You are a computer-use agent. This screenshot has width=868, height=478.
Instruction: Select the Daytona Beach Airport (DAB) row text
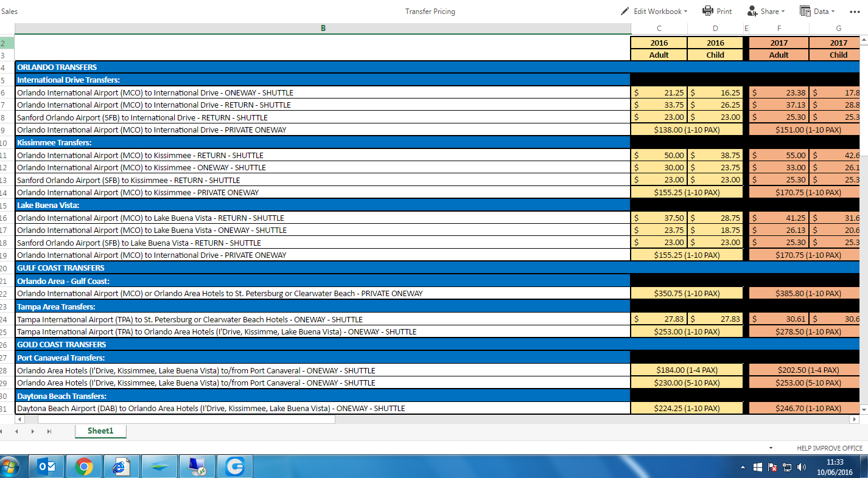(x=211, y=409)
